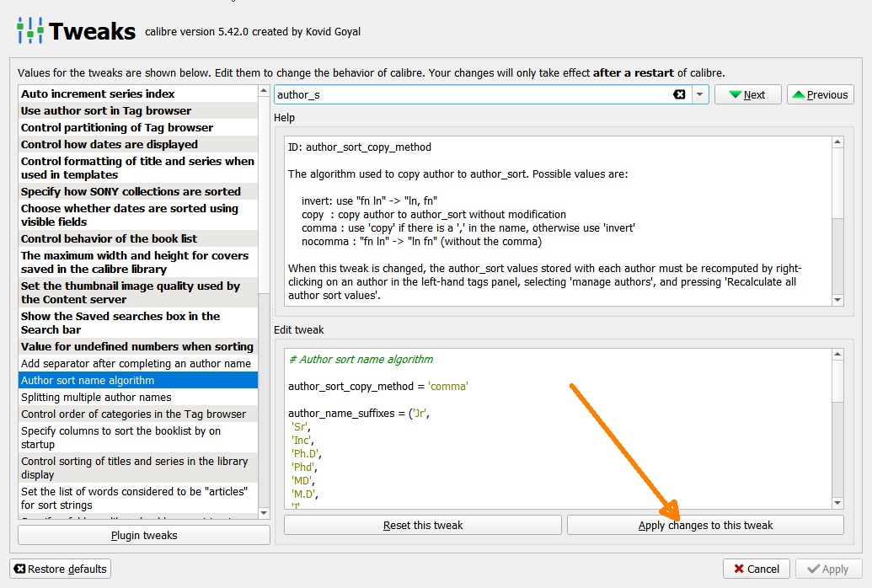The width and height of the screenshot is (872, 588).
Task: Click tweaks list scrollbar down arrow
Action: click(x=265, y=513)
